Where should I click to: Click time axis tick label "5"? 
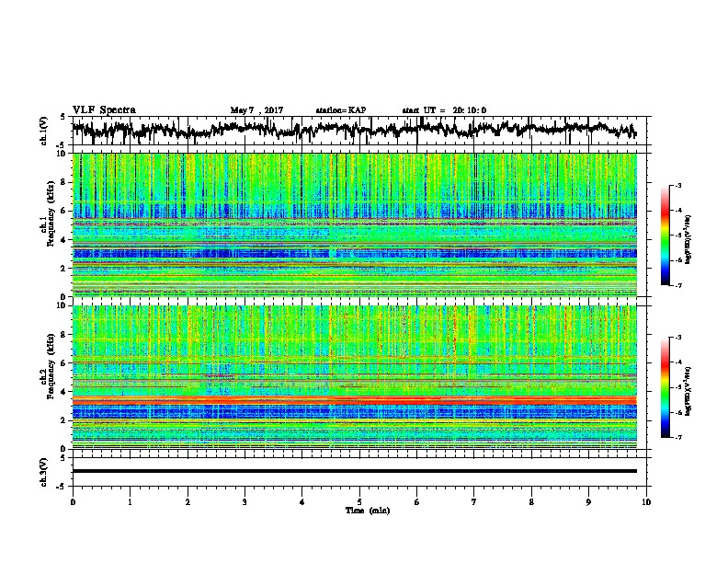tap(359, 502)
